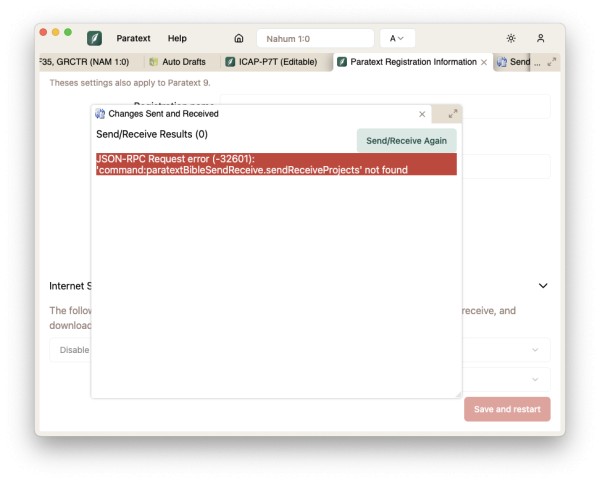Click the Registration Information tab leaf icon
The height and width of the screenshot is (482, 600).
[342, 62]
